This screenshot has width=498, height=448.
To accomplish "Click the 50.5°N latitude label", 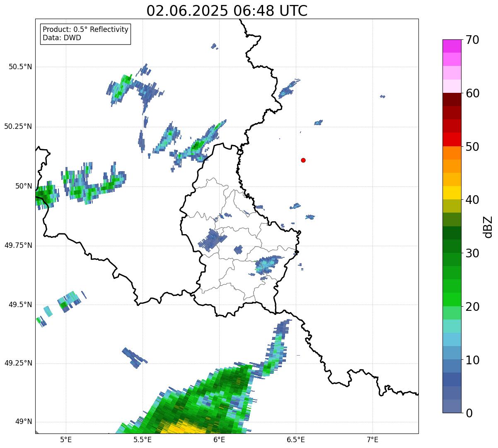I will [x=20, y=67].
